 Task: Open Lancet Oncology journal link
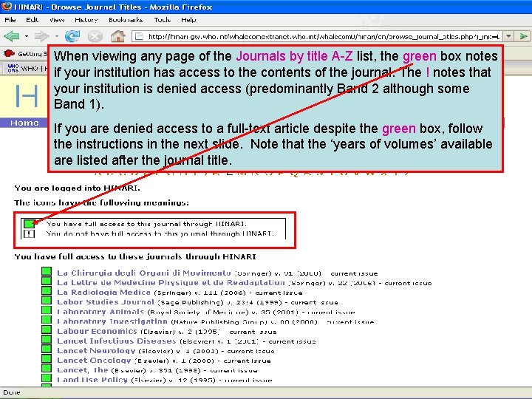[x=94, y=360]
